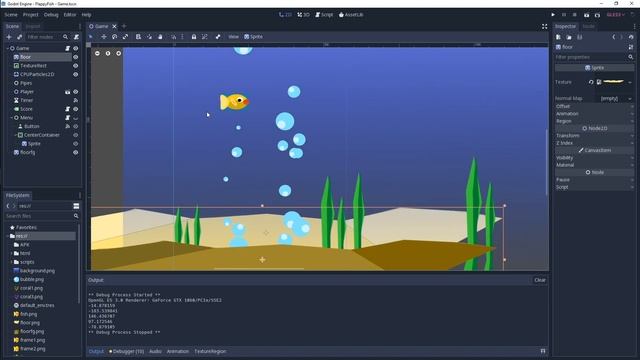640x360 pixels.
Task: Toggle visibility of the floorfg node
Action: point(76,152)
